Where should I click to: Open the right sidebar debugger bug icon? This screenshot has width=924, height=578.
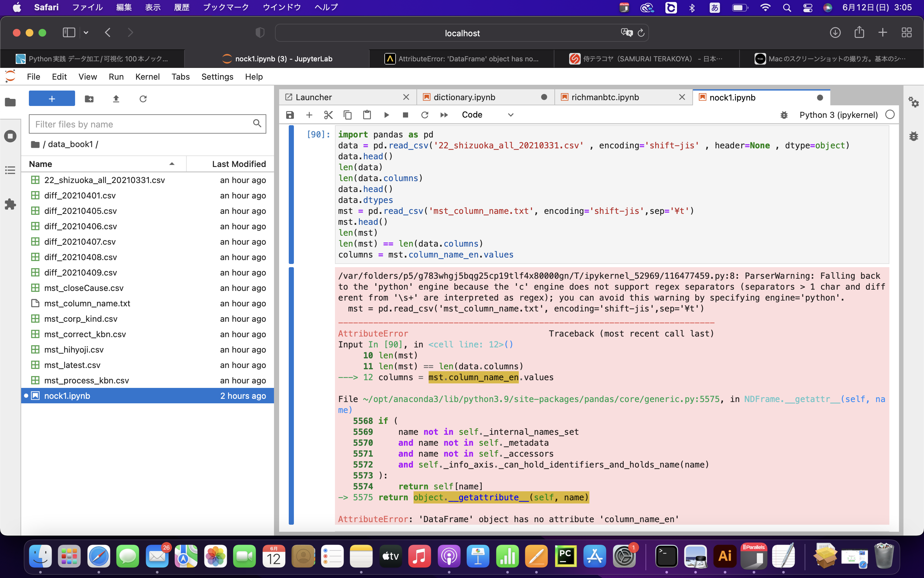(x=913, y=136)
